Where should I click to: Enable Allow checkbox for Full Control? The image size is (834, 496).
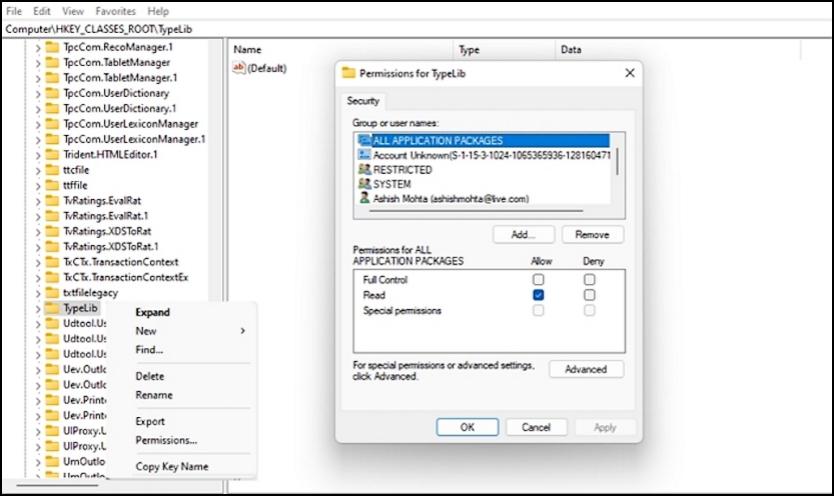click(539, 280)
